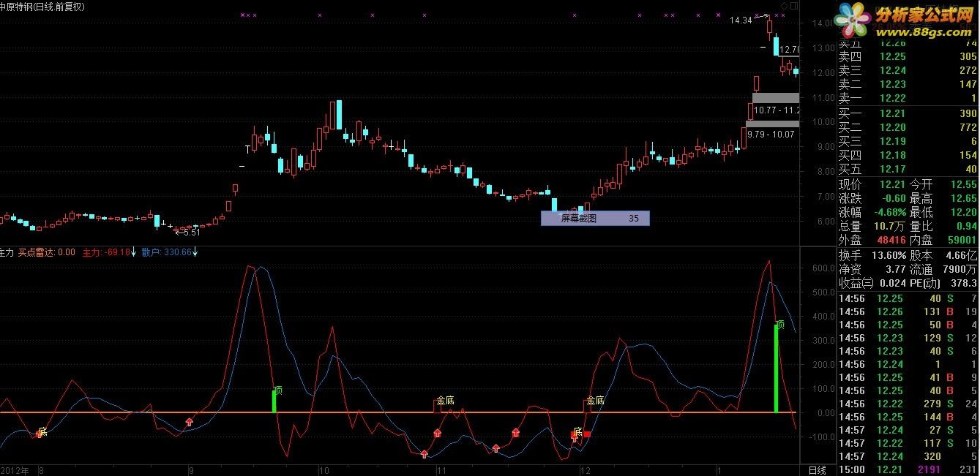Viewport: 980px width, 476px height.
Task: Select the tall green 顶 signal bar in January
Action: [777, 368]
